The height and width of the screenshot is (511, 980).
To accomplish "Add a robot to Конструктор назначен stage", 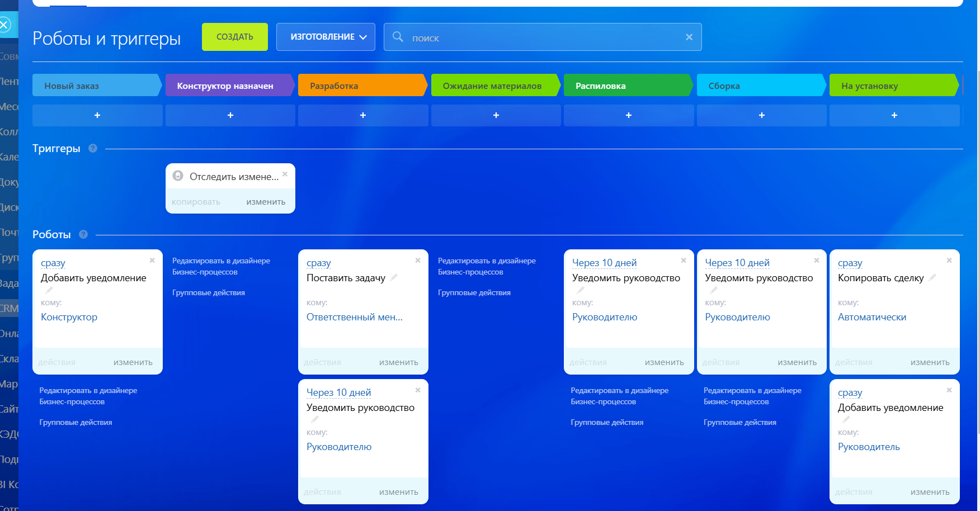I will click(230, 115).
